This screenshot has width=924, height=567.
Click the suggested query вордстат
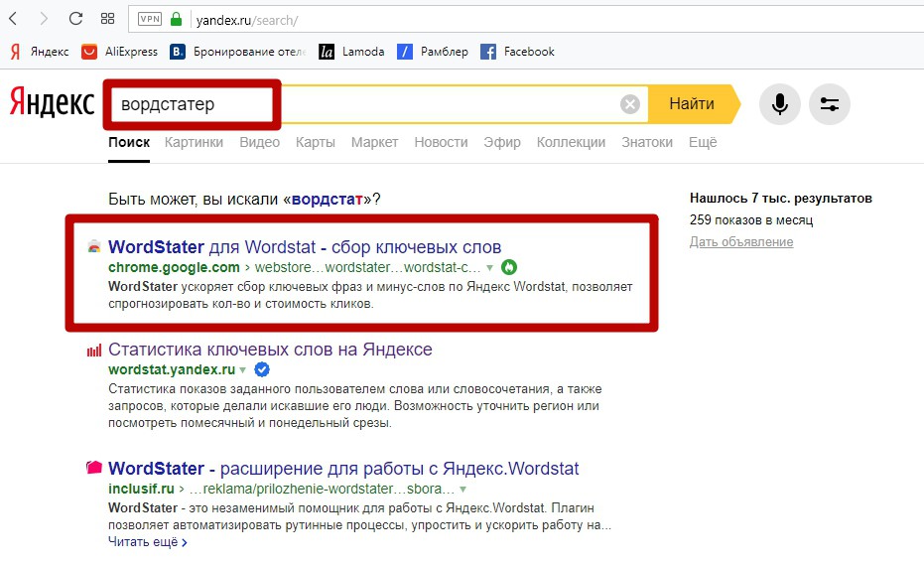pos(328,200)
